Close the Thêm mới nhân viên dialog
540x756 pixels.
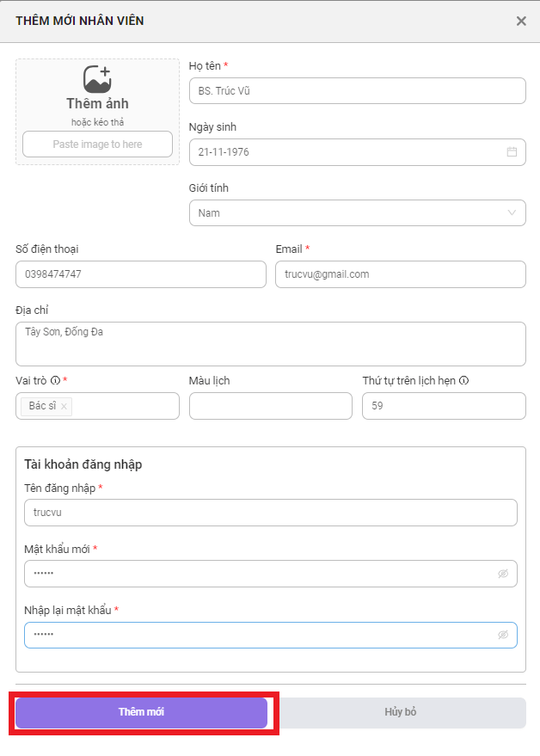click(521, 21)
